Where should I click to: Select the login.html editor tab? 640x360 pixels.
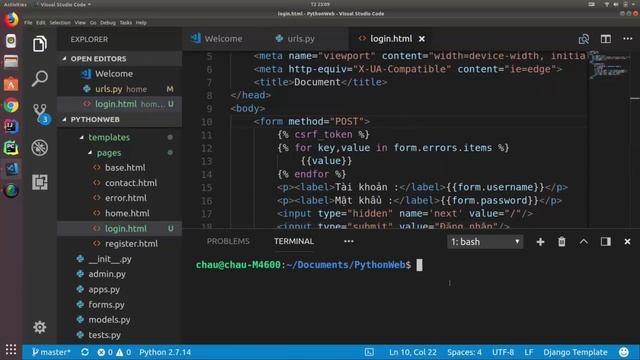[391, 39]
